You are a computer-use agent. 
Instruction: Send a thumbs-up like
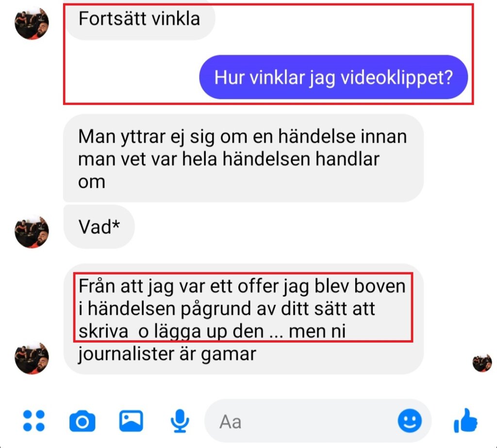click(x=465, y=421)
